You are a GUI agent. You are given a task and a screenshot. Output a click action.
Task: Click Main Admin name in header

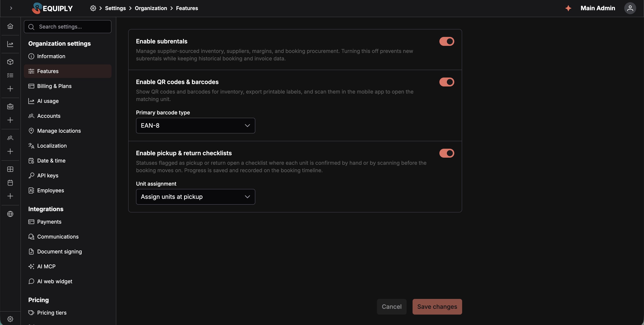tap(598, 8)
